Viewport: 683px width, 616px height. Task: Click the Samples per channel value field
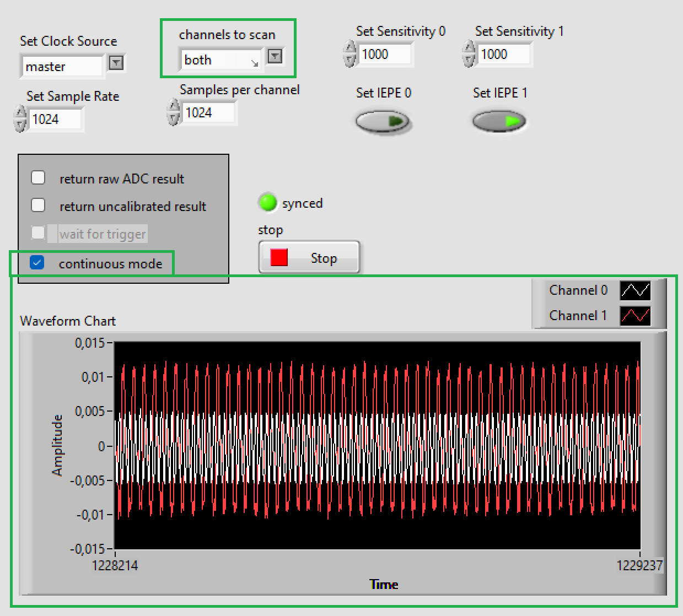click(x=209, y=113)
